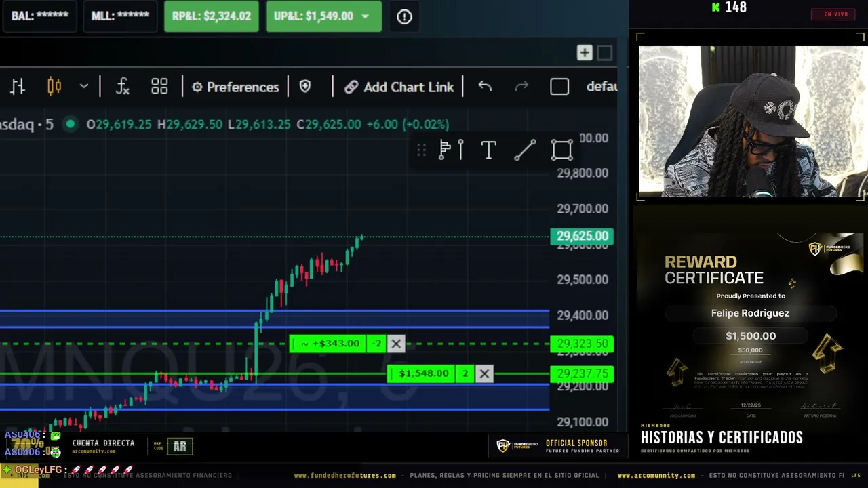The image size is (868, 488).
Task: Click the C29,625.00 close value
Action: (328, 124)
